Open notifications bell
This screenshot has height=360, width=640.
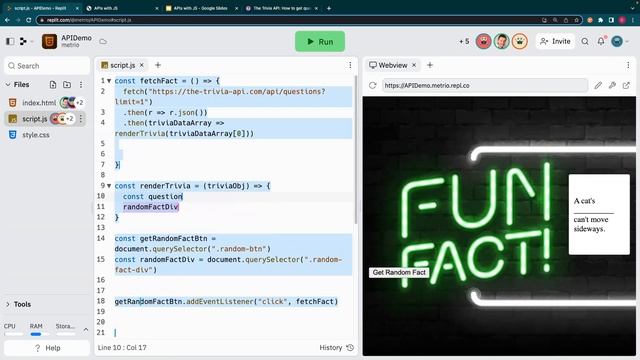(601, 41)
